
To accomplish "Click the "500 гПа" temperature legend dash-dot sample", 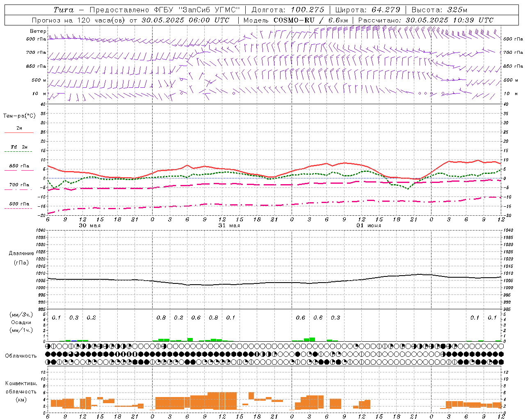I will 18,208.
